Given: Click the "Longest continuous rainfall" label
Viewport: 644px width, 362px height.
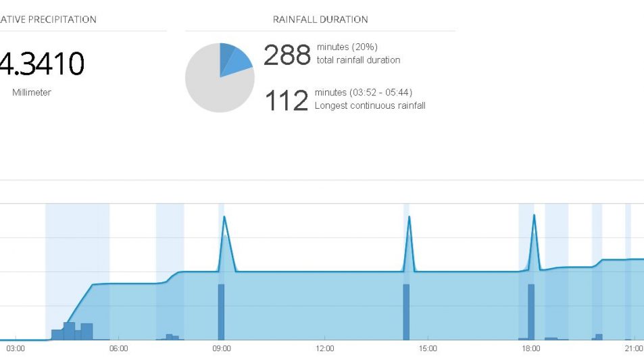Looking at the screenshot, I should click(x=370, y=106).
